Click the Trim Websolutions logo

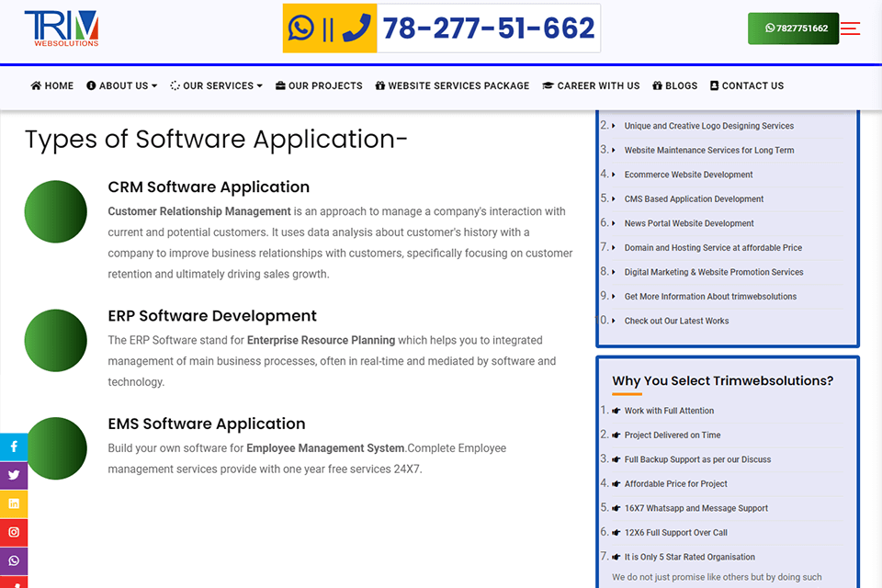62,28
